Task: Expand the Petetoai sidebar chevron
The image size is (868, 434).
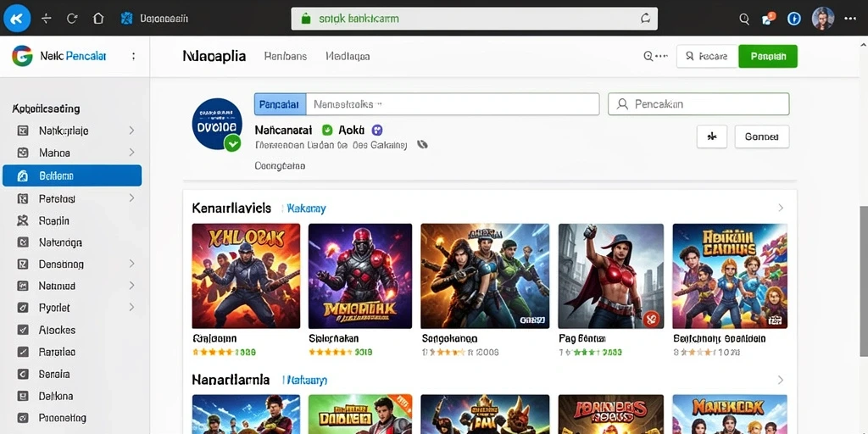Action: 131,198
